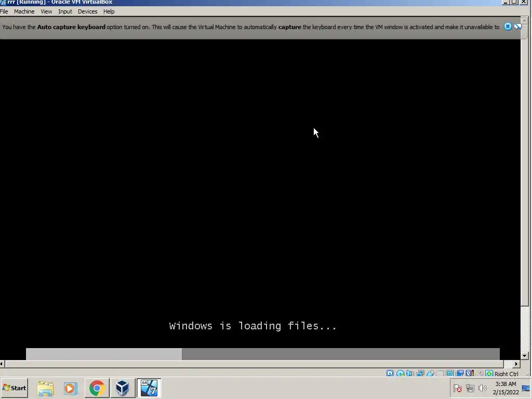The image size is (532, 399).
Task: Open the Devices menu
Action: click(87, 11)
